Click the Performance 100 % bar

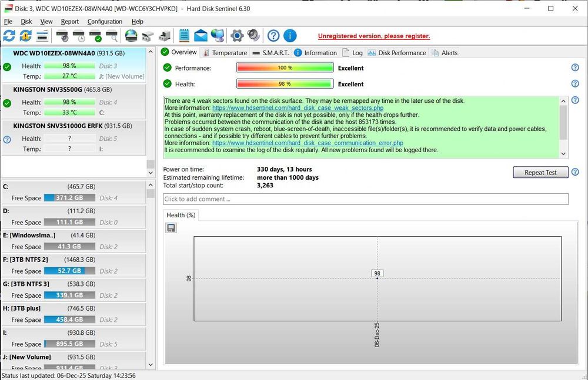point(285,68)
